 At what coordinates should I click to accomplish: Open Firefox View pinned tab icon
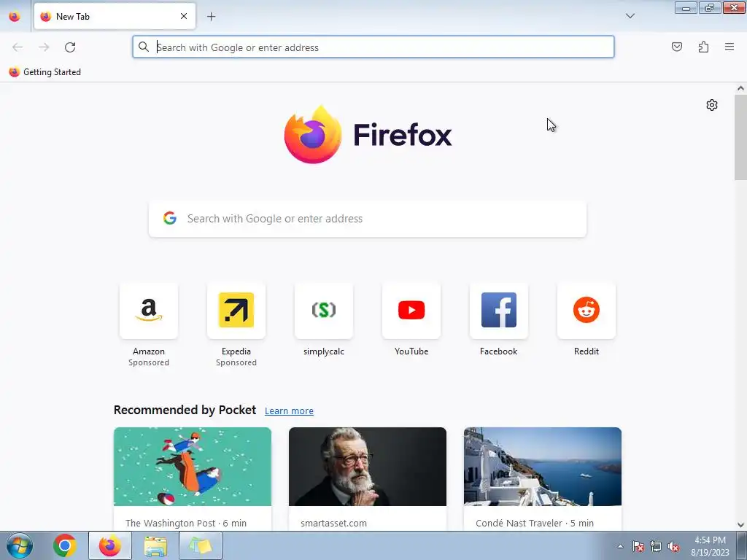(x=15, y=16)
